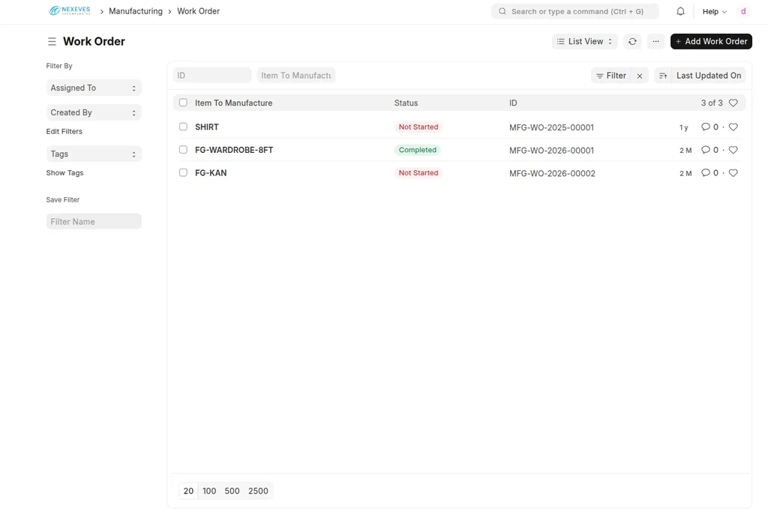Viewport: 768px width, 532px height.
Task: Open the Help menu
Action: click(x=714, y=11)
